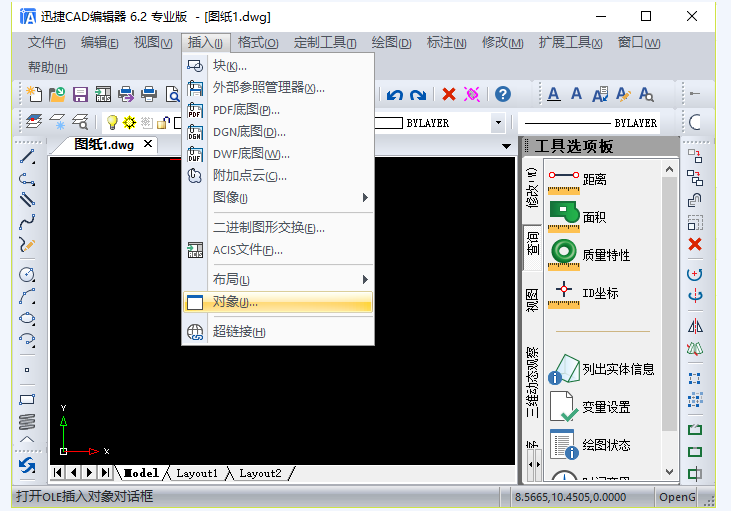Switch to the Layout2 tab
This screenshot has height=511, width=731.
click(x=260, y=473)
